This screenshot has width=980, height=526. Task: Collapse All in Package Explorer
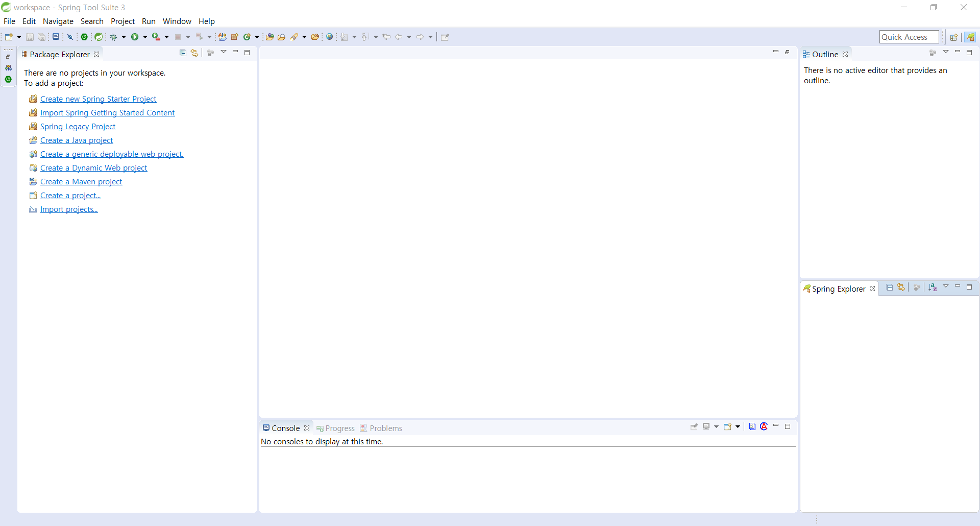click(183, 53)
